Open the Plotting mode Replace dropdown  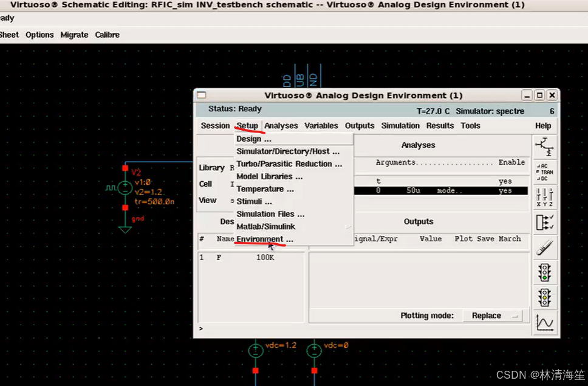(493, 315)
